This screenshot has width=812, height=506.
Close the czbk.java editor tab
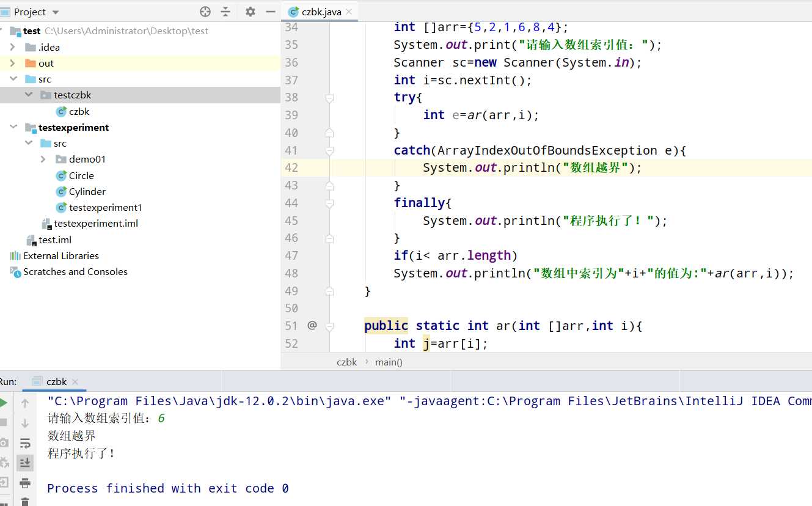pos(349,12)
